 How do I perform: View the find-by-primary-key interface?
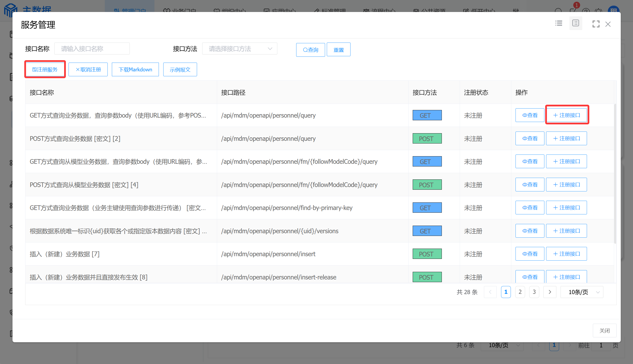530,208
